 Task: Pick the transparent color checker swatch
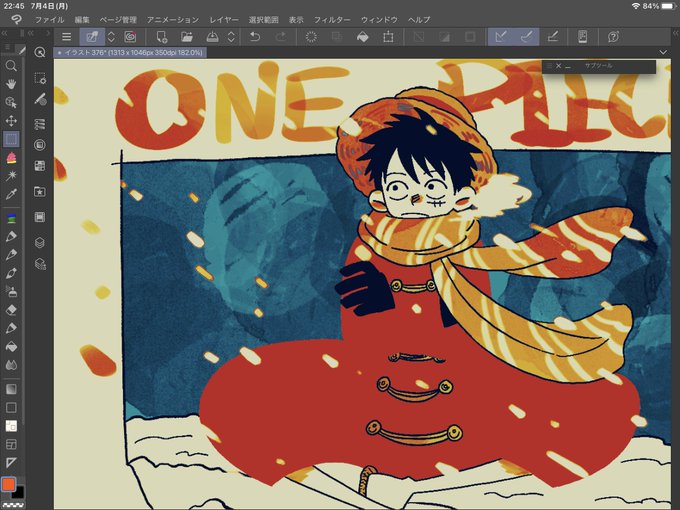click(13, 505)
